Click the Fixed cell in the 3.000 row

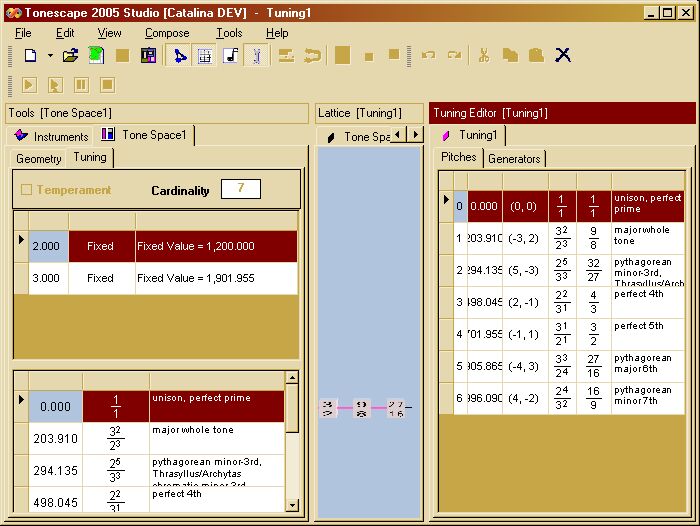point(102,278)
